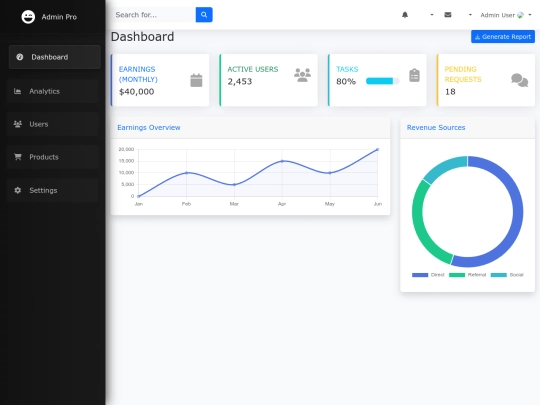
Task: Click the Earnings Overview header
Action: coord(149,127)
